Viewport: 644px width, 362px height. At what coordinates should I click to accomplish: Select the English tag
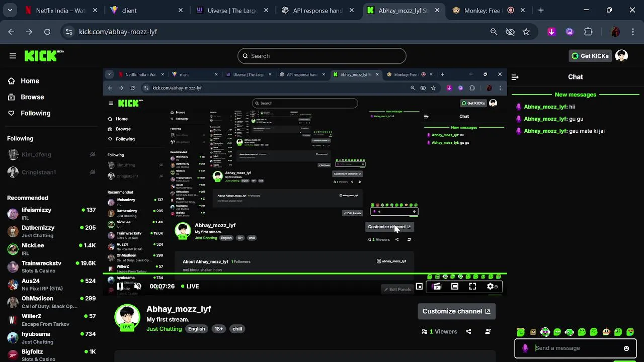point(197,329)
